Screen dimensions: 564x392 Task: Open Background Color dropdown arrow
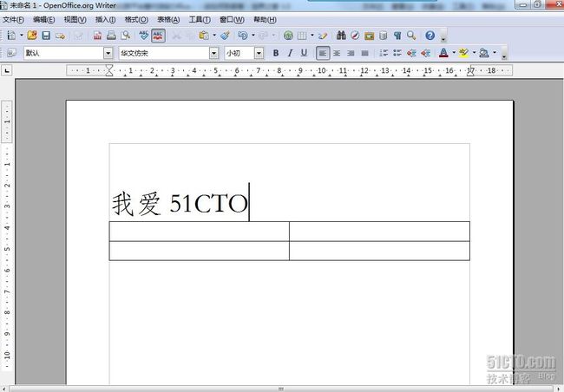point(495,53)
